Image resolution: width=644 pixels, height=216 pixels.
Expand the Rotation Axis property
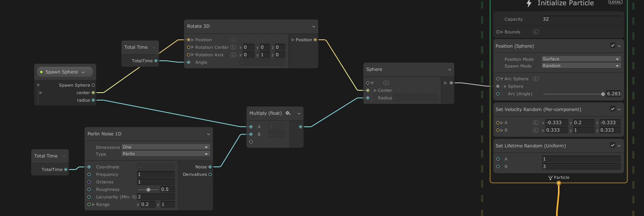[x=193, y=55]
